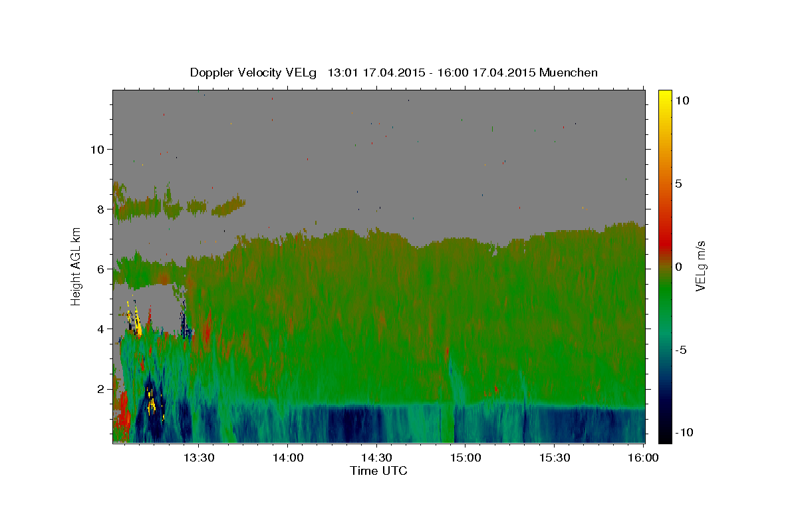
Task: Click the colorbar tick label 0
Action: tap(678, 267)
